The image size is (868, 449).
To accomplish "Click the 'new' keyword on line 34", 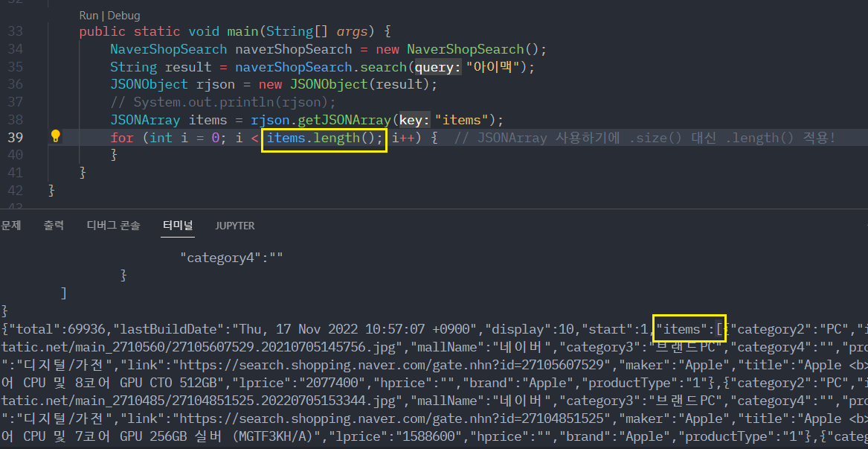I will click(x=388, y=49).
